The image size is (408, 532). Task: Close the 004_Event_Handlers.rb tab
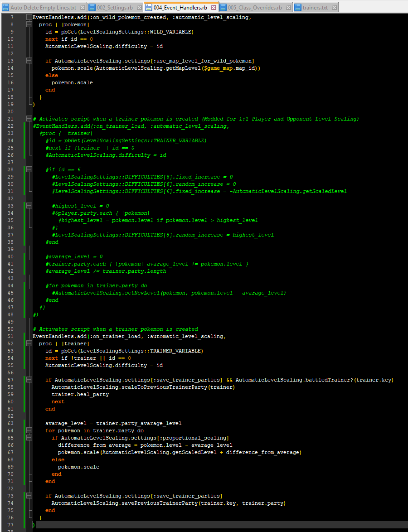214,8
